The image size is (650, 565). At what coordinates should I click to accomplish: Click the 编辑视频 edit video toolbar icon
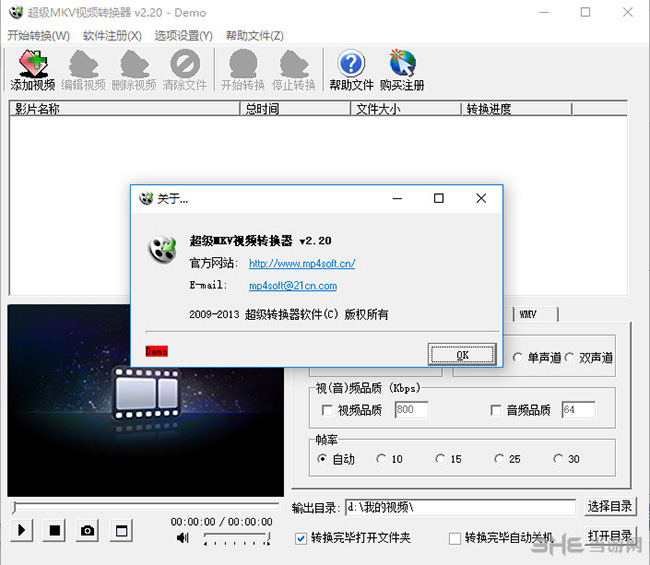pyautogui.click(x=83, y=70)
